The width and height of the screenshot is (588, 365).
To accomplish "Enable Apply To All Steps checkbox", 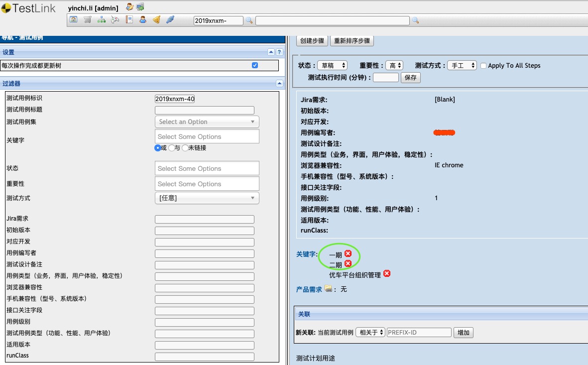I will tap(483, 66).
